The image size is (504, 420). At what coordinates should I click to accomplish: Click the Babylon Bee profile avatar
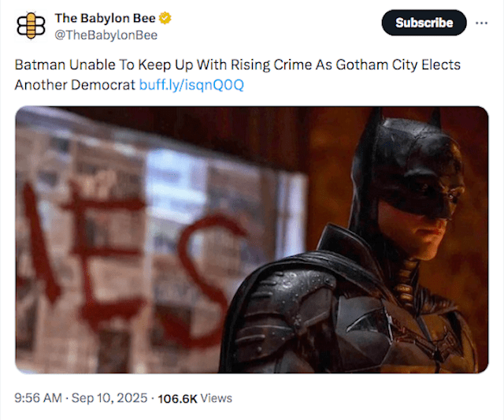31,25
